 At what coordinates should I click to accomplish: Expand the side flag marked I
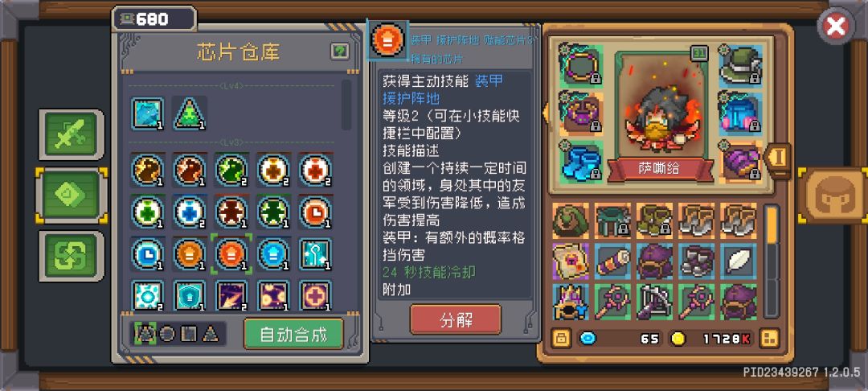777,158
